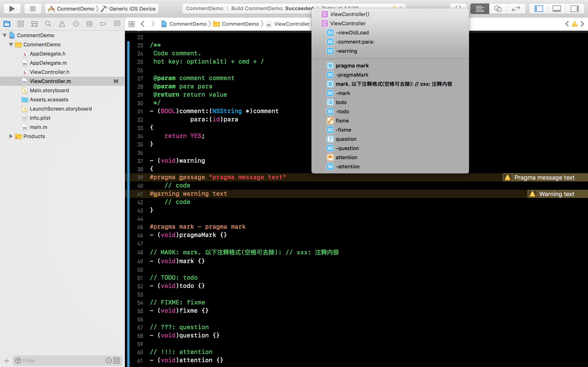The width and height of the screenshot is (588, 367).
Task: Open the Breakpoint navigator icon
Action: [x=103, y=24]
